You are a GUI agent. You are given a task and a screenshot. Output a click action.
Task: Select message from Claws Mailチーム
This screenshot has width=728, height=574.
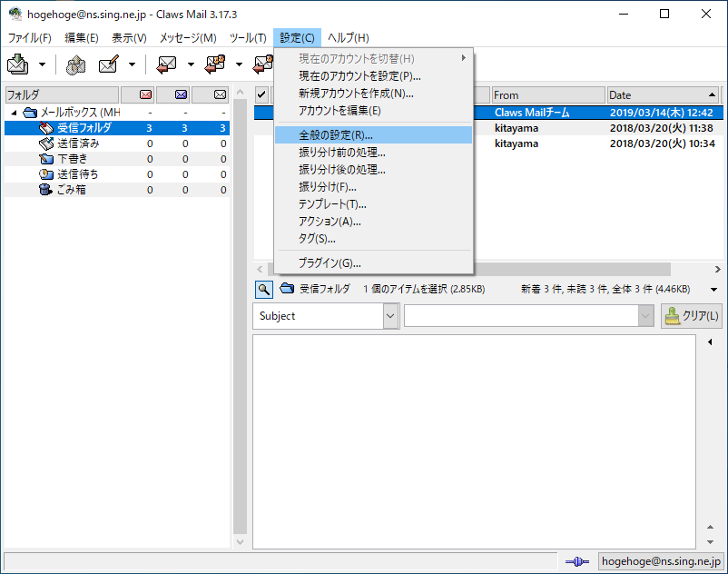(x=532, y=113)
